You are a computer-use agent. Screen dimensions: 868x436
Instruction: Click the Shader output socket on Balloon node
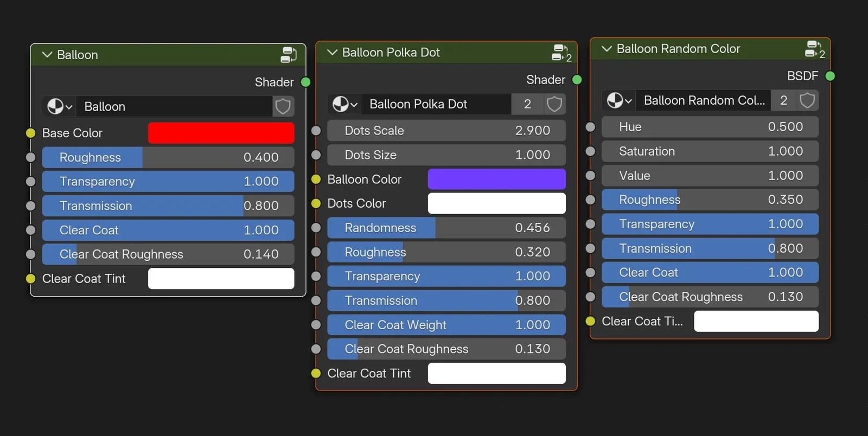(x=305, y=82)
